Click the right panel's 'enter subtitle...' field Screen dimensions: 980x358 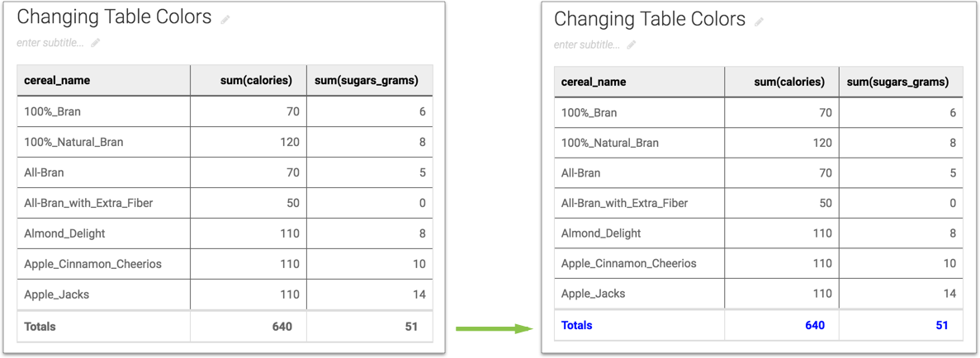tap(586, 45)
